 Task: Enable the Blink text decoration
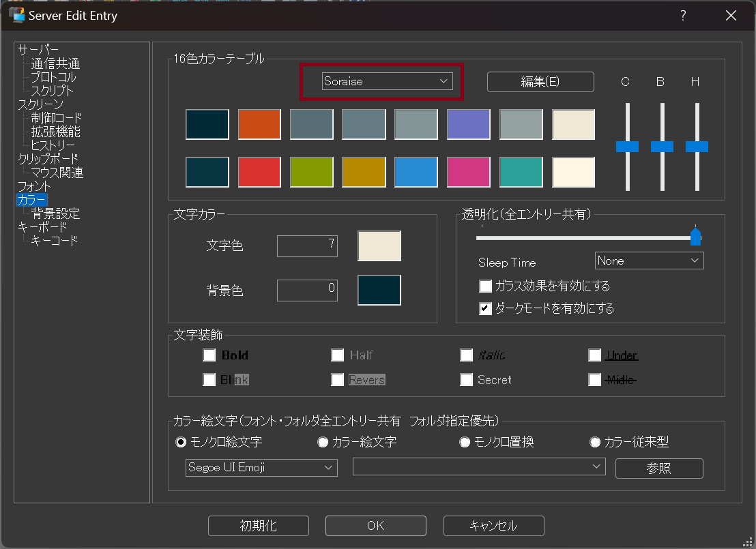(209, 379)
